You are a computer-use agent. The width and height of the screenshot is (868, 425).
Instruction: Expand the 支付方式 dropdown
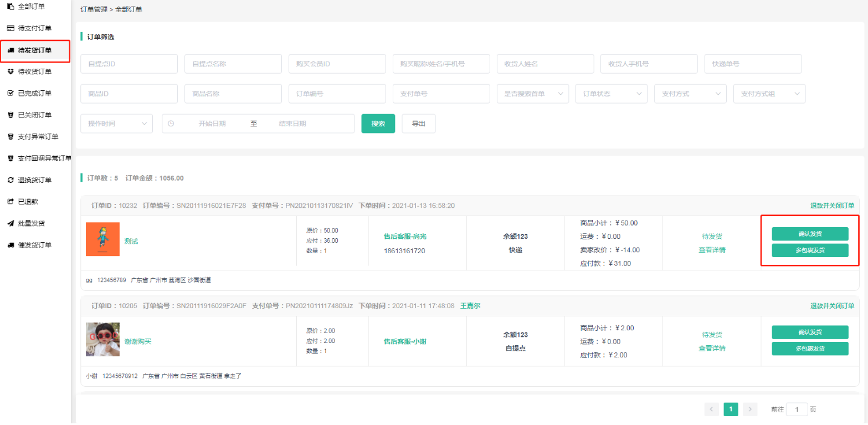coord(690,94)
